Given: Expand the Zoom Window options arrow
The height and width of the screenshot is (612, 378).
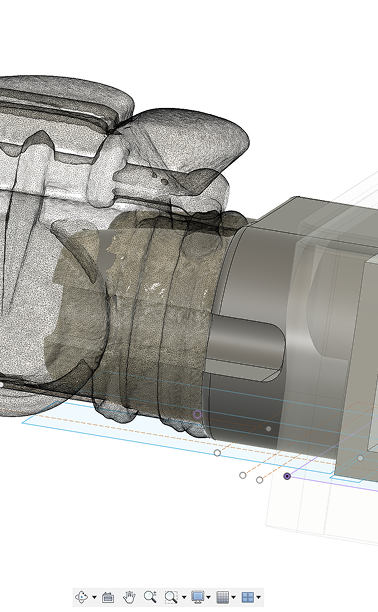Looking at the screenshot, I should click(184, 597).
